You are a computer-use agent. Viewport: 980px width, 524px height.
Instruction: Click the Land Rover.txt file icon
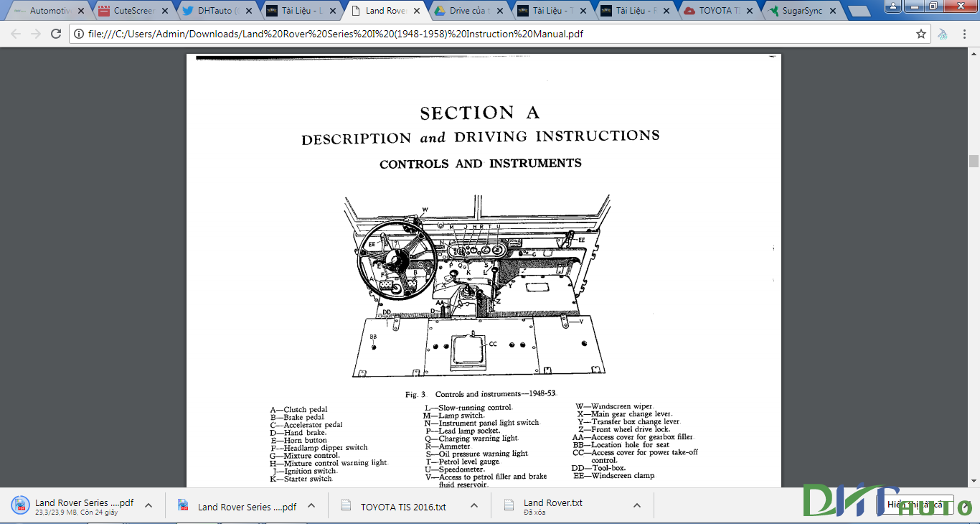pyautogui.click(x=509, y=505)
